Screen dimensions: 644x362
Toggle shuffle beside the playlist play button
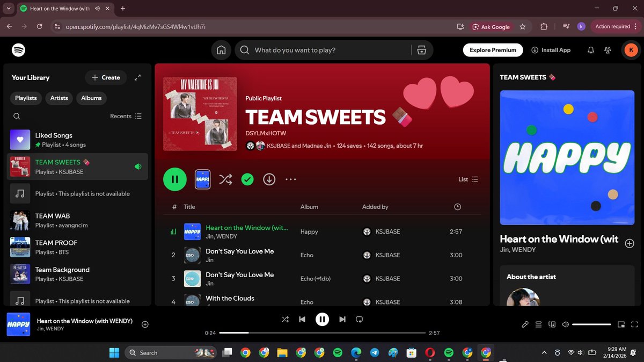click(225, 179)
